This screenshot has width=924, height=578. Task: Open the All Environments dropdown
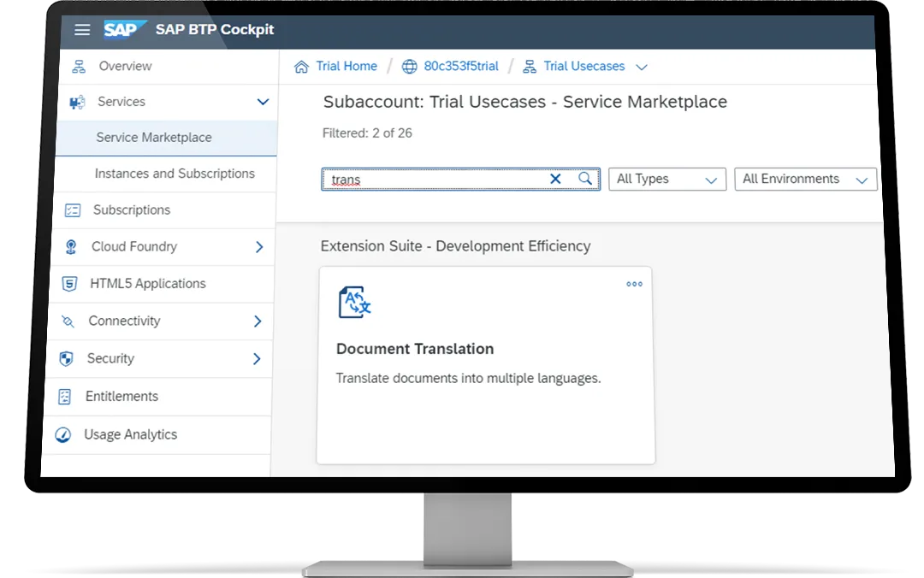pos(804,179)
